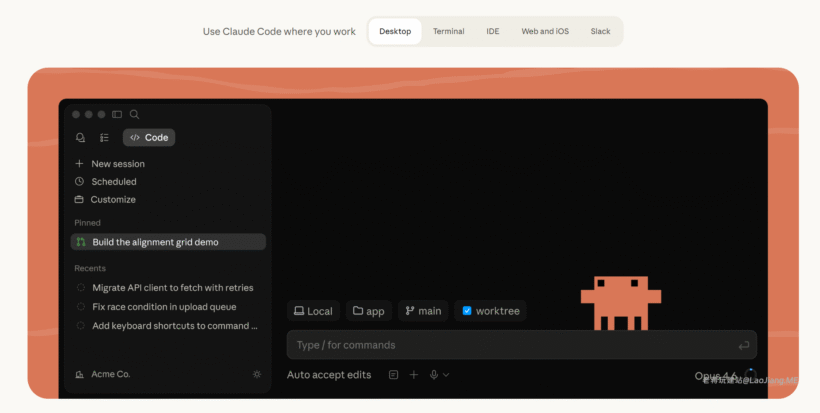The width and height of the screenshot is (820, 413).
Task: Open pinned session Build the alignment grid demo
Action: pos(168,242)
